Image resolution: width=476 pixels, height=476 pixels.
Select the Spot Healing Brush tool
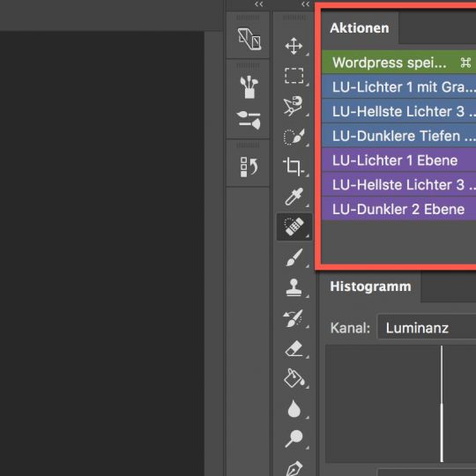coord(294,227)
